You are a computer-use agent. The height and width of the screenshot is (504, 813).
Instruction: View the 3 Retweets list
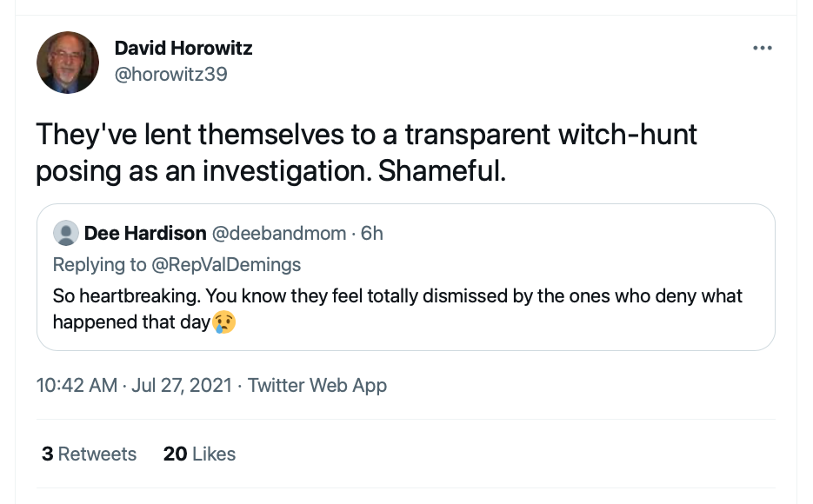[x=89, y=454]
